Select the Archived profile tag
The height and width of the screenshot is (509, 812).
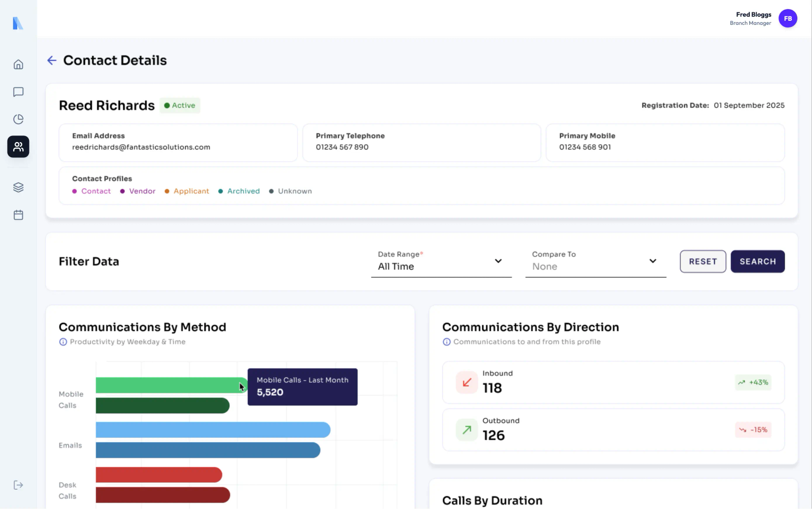click(x=239, y=191)
